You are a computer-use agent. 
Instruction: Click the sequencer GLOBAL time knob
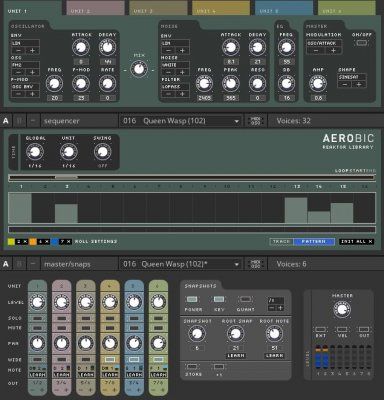pos(35,152)
